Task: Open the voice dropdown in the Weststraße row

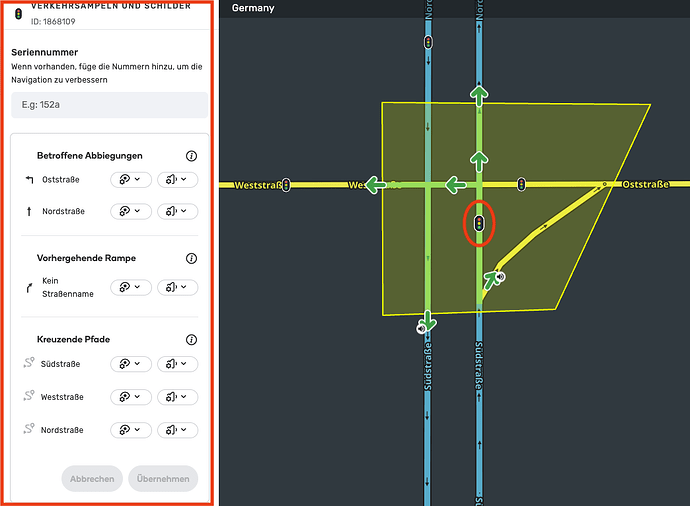Action: (x=178, y=397)
